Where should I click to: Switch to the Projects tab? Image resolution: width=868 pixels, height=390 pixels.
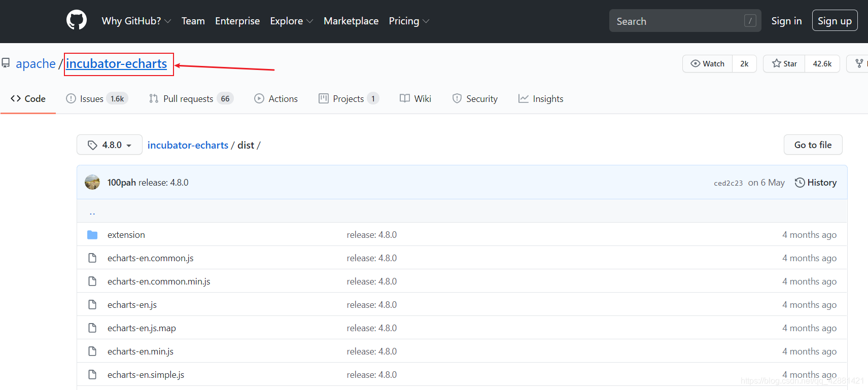pyautogui.click(x=349, y=98)
